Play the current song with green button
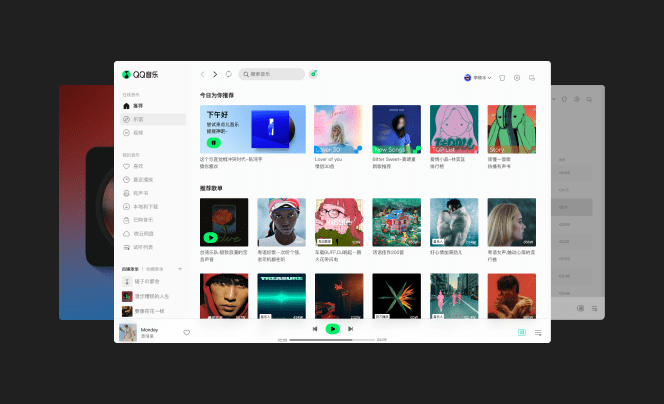Screen dimensions: 664x404 click(x=332, y=329)
